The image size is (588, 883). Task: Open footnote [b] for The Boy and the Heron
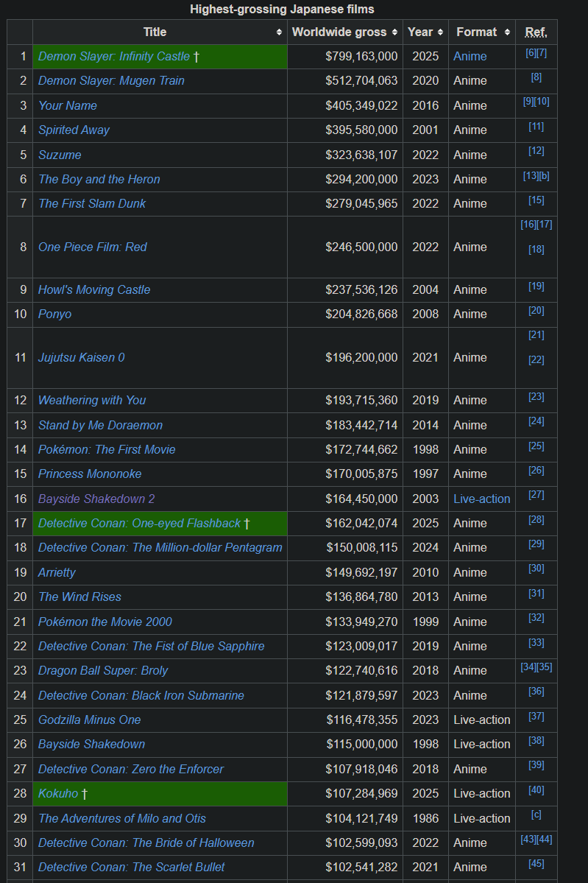544,176
